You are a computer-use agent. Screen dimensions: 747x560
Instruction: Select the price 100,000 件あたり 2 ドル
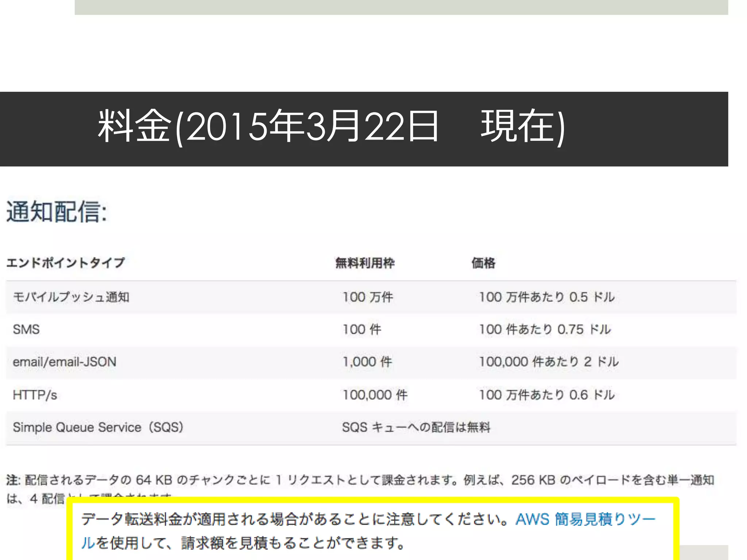pos(549,362)
